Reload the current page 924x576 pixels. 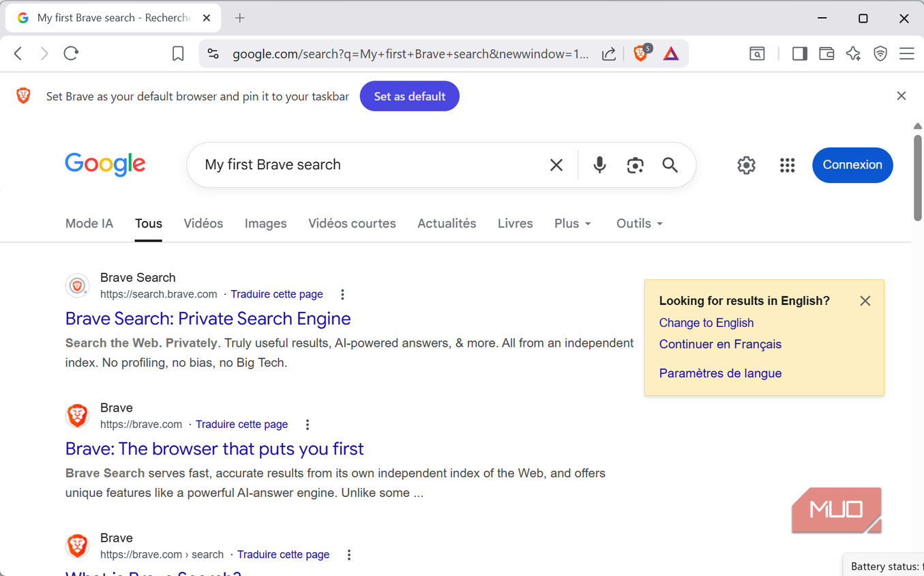[x=71, y=53]
